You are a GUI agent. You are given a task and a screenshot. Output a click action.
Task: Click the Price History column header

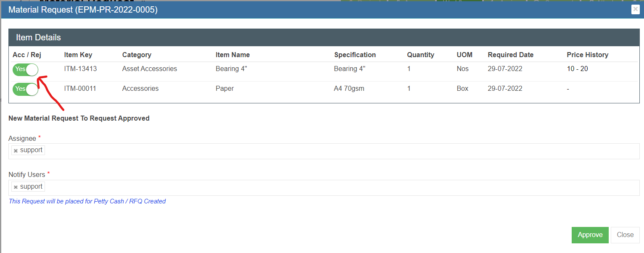(587, 55)
